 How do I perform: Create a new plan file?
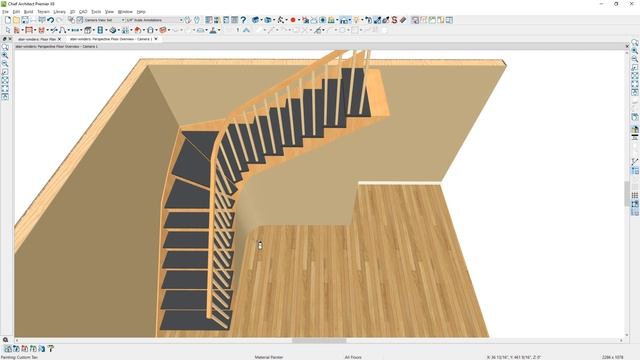pos(8,20)
